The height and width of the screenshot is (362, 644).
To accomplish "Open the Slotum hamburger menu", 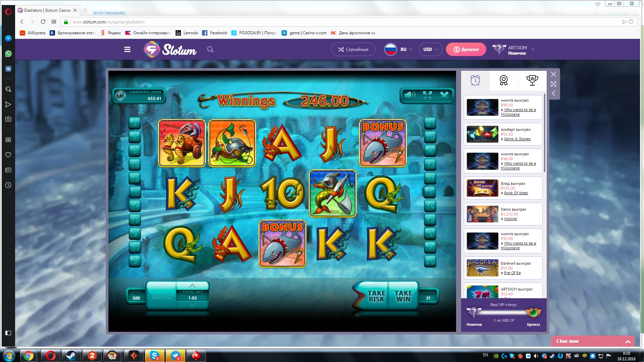I will (x=127, y=49).
